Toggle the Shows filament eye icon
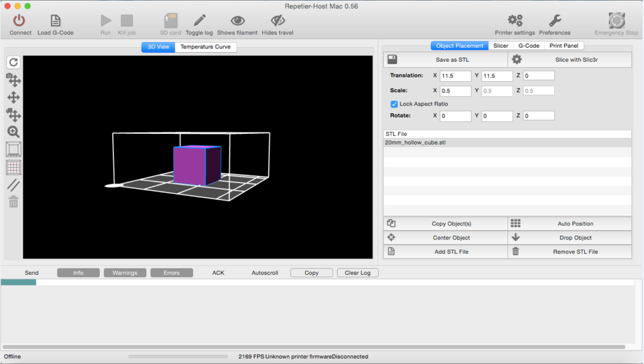644x364 pixels. point(237,21)
